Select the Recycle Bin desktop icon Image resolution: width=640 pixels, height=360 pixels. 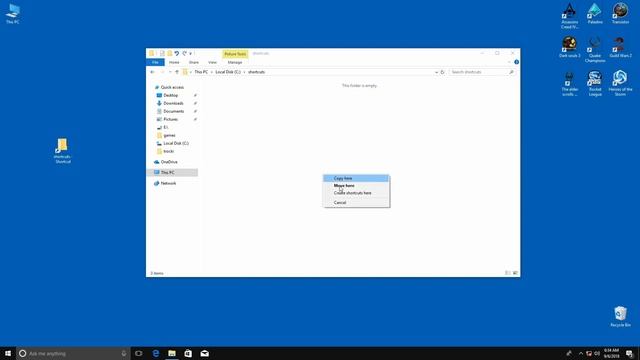(x=620, y=316)
